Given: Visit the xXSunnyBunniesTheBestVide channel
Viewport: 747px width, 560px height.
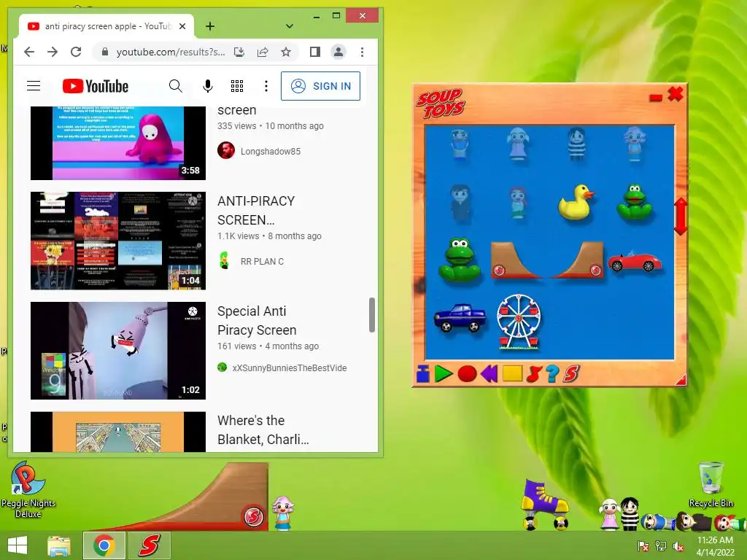Looking at the screenshot, I should point(289,368).
